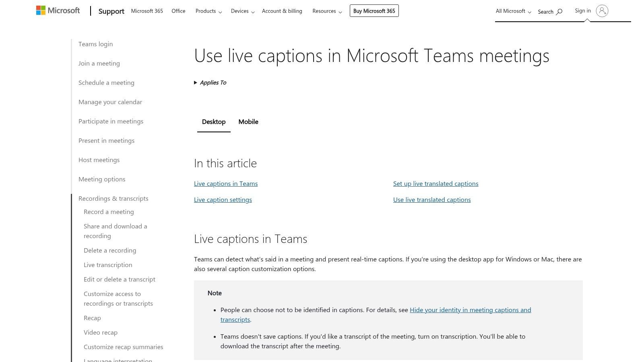Click the In this article heading

[x=225, y=163]
